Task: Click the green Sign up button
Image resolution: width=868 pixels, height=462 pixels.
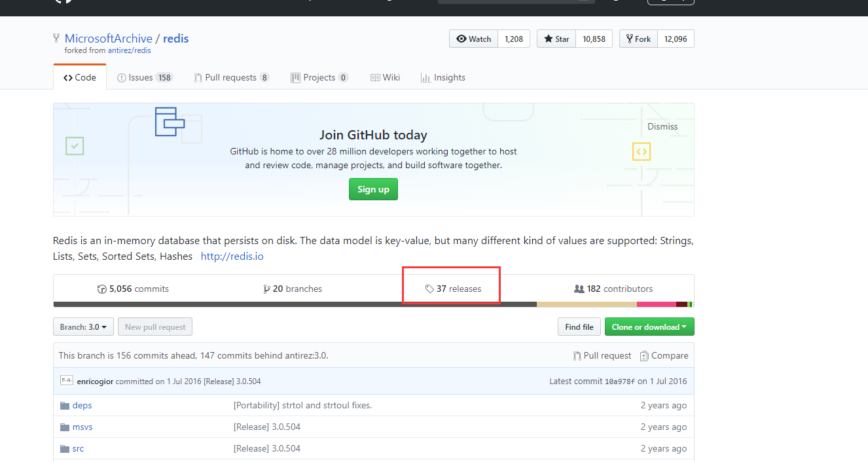Action: pos(373,189)
